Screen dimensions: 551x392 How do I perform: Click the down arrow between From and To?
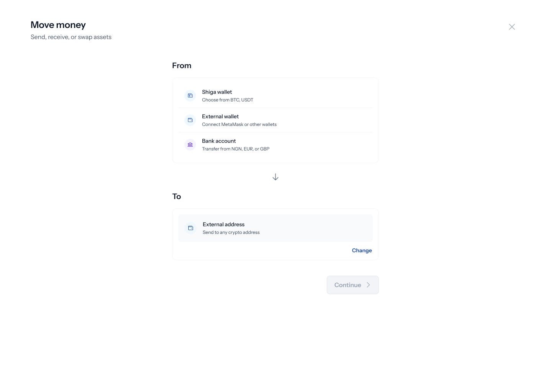tap(275, 177)
